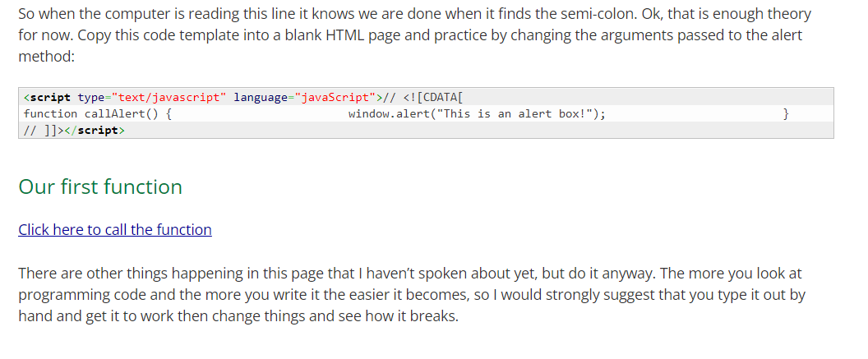Click the word 'method:' above the code block
The height and width of the screenshot is (359, 868).
click(x=47, y=57)
